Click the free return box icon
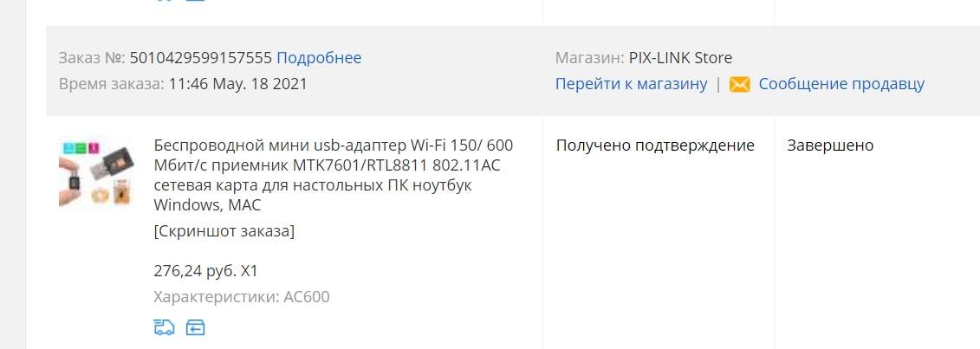Screen dimensions: 980x349 (x=196, y=327)
